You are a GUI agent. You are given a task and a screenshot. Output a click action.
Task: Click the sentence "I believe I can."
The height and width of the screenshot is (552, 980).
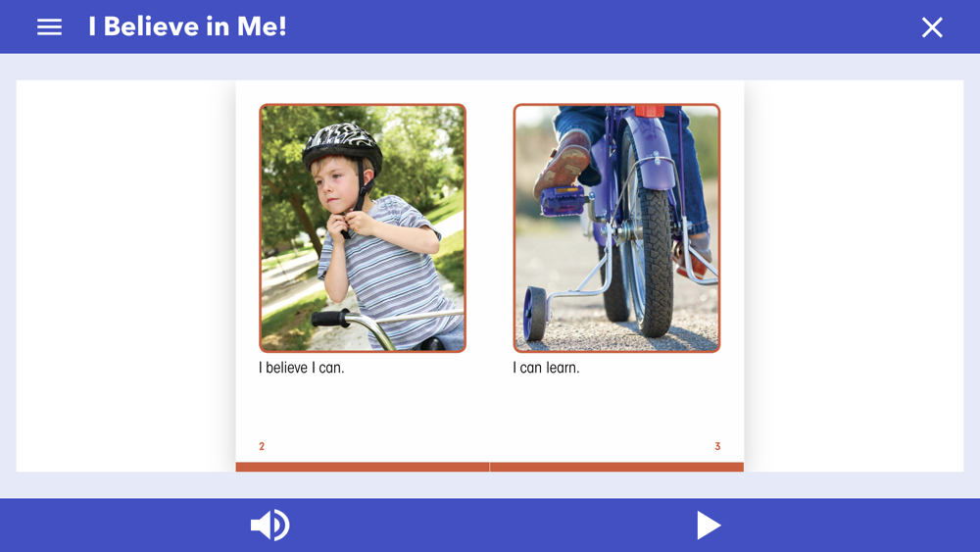pyautogui.click(x=301, y=368)
